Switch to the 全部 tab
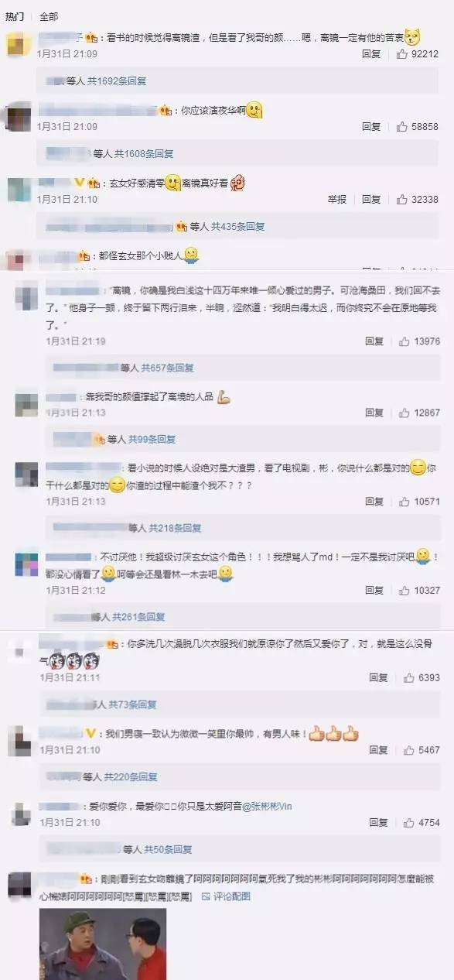 coord(49,16)
